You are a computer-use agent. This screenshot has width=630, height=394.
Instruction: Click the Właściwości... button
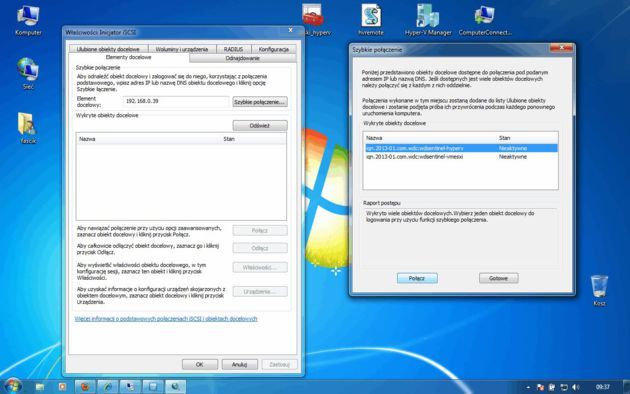point(260,267)
